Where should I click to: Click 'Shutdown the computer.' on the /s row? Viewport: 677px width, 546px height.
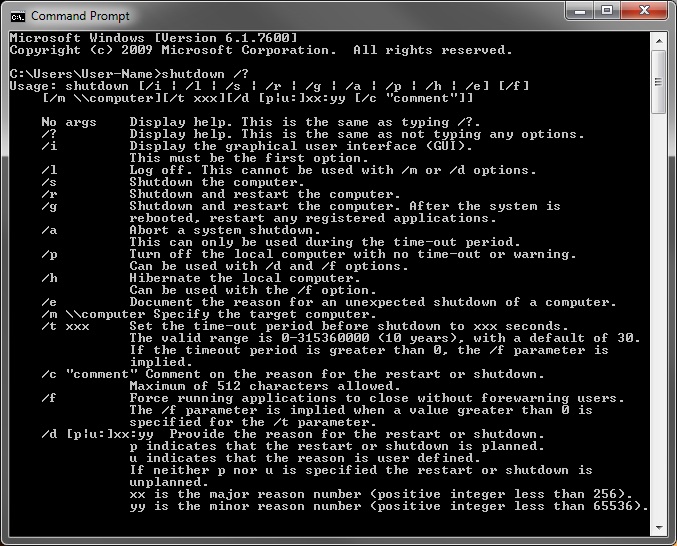217,182
